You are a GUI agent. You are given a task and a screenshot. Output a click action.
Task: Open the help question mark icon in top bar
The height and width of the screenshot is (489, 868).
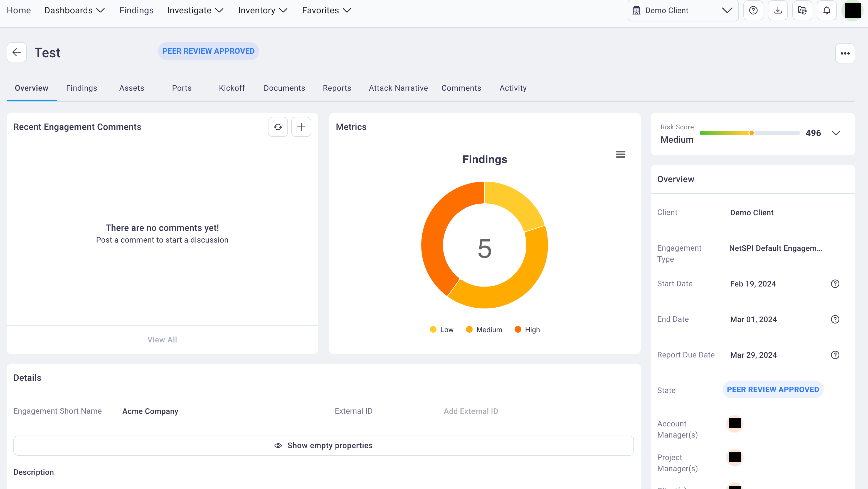753,11
